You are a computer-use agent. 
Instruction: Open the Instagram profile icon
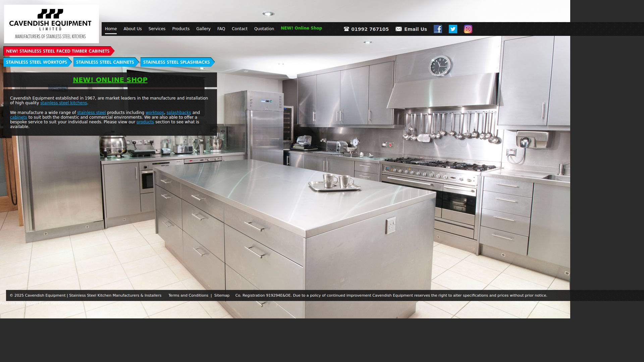468,29
